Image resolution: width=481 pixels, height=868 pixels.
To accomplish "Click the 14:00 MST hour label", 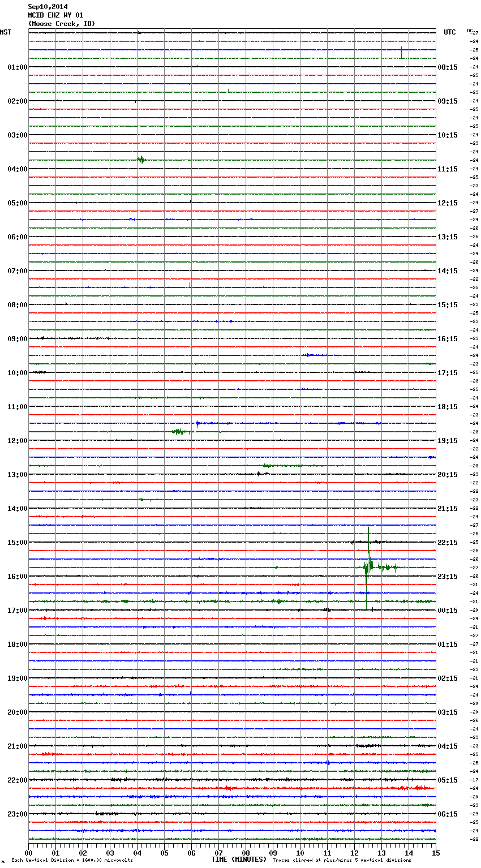I will [17, 509].
